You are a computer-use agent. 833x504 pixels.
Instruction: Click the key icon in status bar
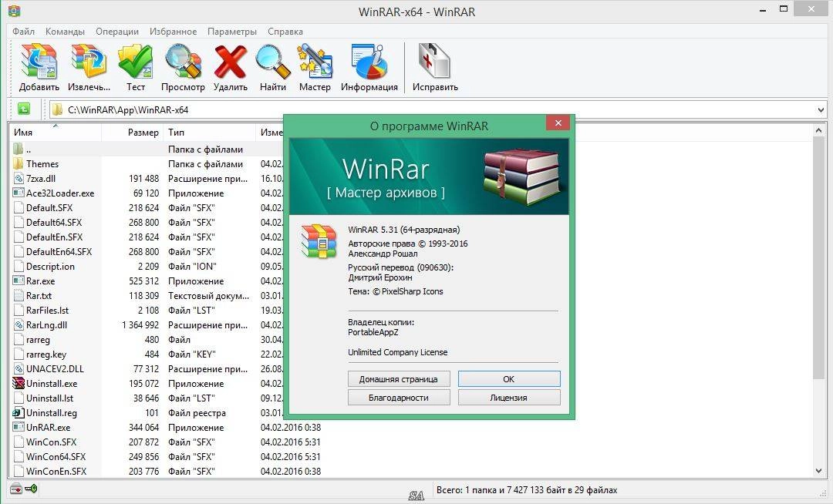(31, 489)
